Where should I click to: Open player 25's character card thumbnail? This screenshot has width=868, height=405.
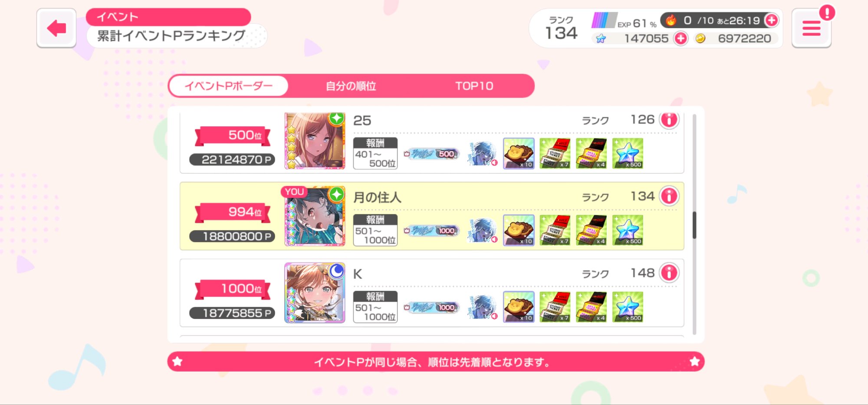pos(315,140)
